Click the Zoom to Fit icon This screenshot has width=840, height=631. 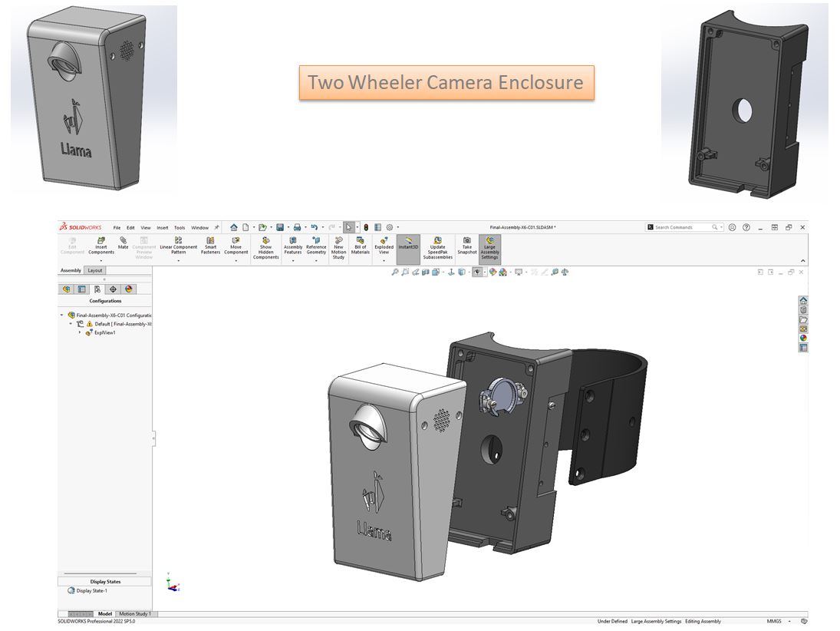[394, 271]
